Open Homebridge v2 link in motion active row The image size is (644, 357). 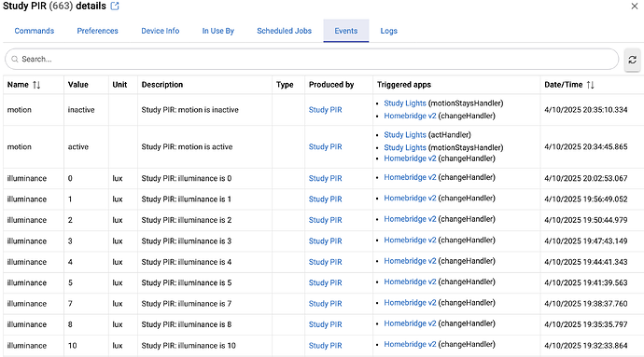coord(410,158)
